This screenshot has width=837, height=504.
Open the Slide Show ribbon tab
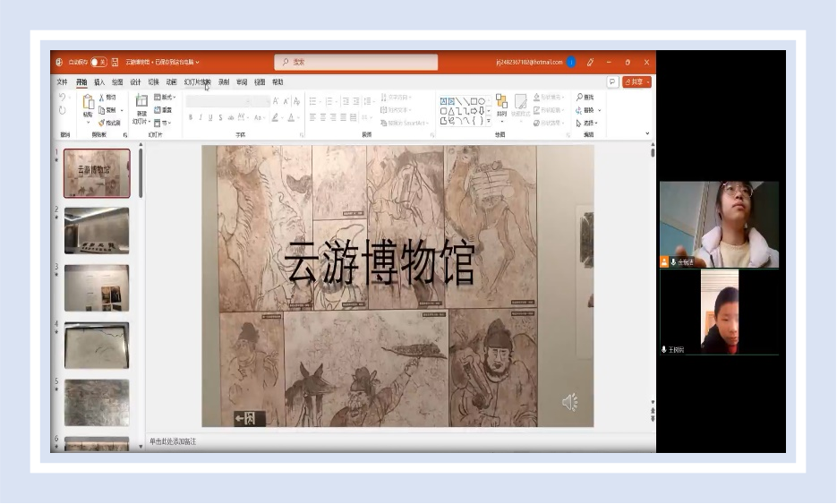(198, 82)
